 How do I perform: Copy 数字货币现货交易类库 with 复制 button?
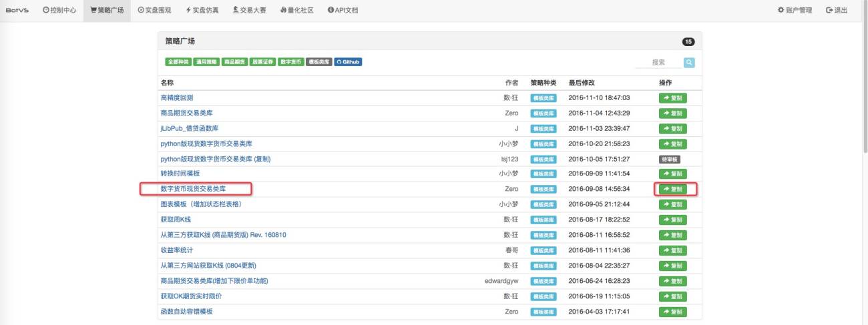672,190
